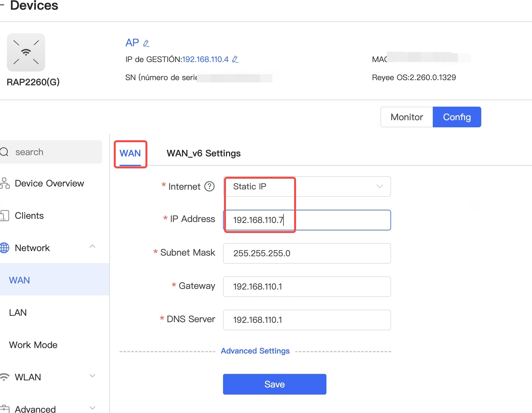Switch to the WAN_v6 Settings tab
532x413 pixels.
(x=203, y=153)
